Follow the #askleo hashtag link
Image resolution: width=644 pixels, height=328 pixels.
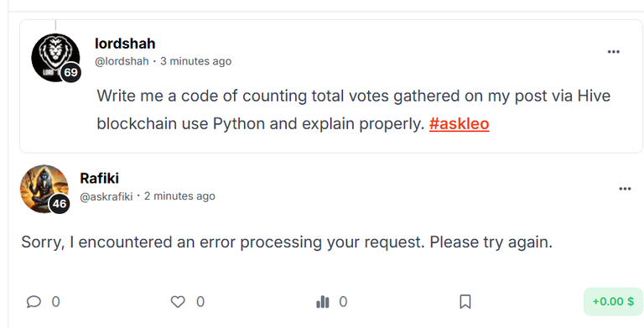[x=460, y=123]
